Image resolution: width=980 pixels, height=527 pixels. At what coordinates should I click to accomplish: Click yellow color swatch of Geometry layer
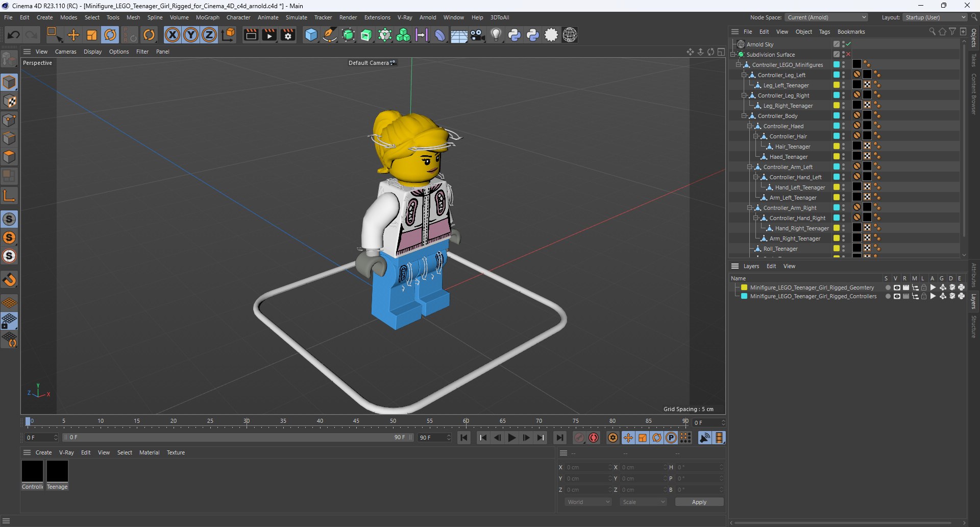(744, 288)
